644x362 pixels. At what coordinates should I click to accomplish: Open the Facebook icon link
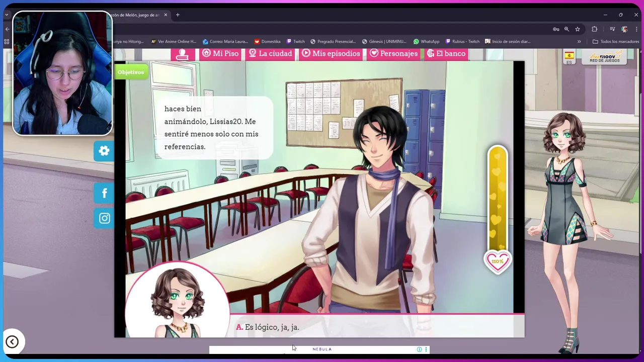(104, 193)
